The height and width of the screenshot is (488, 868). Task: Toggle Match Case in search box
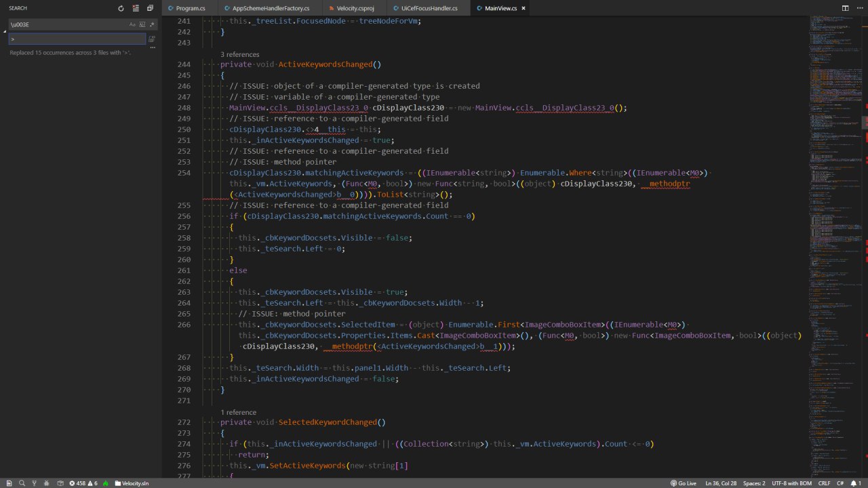[x=132, y=24]
